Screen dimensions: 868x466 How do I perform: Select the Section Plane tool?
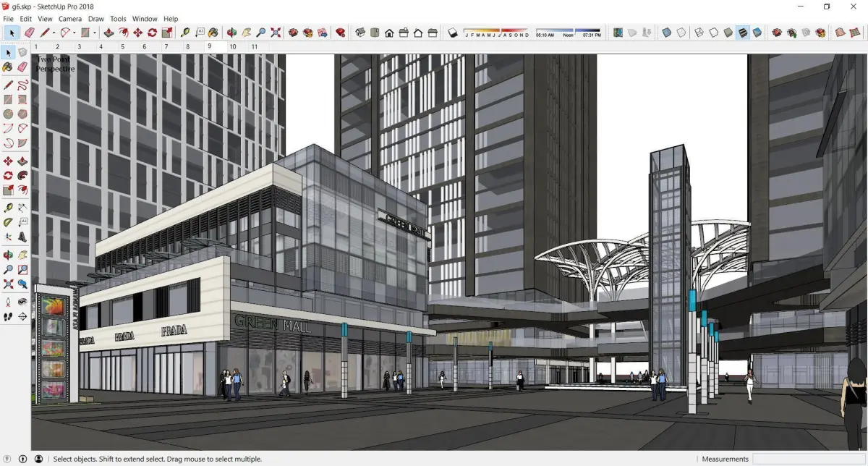(x=22, y=316)
